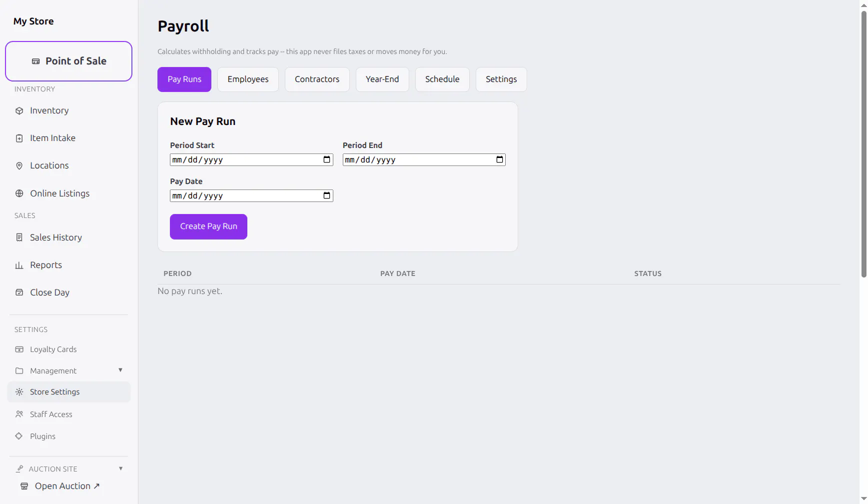This screenshot has height=504, width=868.
Task: Click the Locations pin icon
Action: point(19,166)
